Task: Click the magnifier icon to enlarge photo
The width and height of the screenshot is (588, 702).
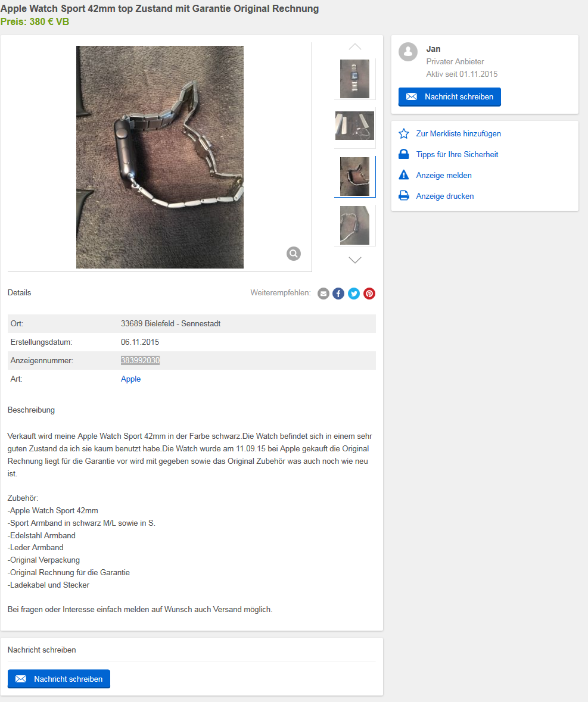Action: [x=294, y=254]
